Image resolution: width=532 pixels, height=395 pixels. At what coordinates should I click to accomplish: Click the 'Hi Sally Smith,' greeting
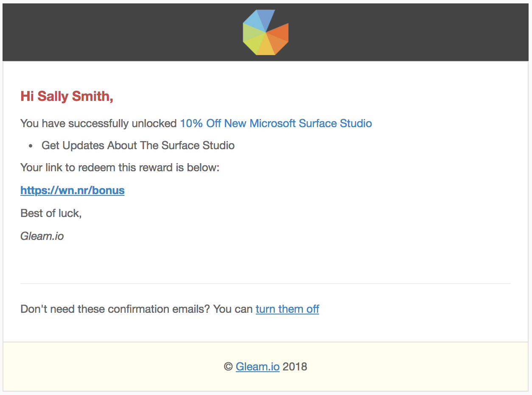[x=67, y=96]
